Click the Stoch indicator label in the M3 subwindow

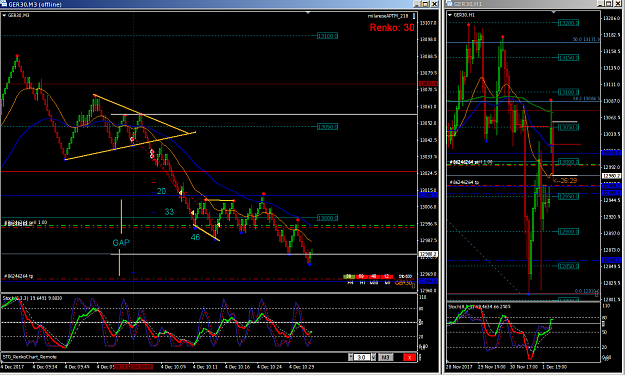32,298
